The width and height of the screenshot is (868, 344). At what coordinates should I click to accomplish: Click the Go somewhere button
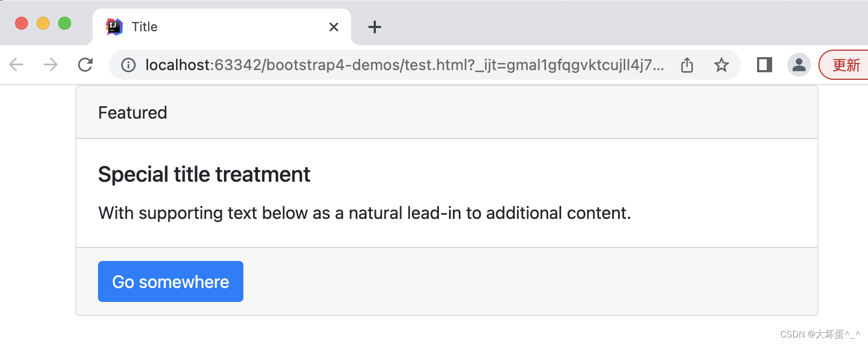[x=170, y=281]
